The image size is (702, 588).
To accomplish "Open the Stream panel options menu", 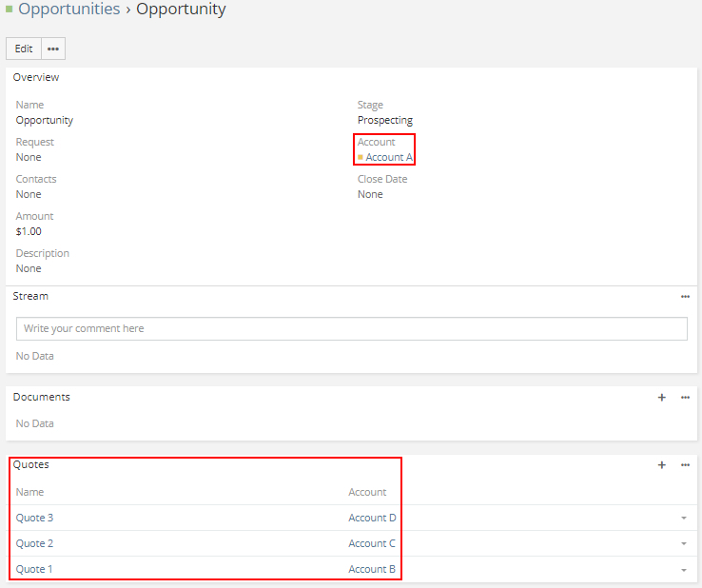I will click(x=685, y=297).
